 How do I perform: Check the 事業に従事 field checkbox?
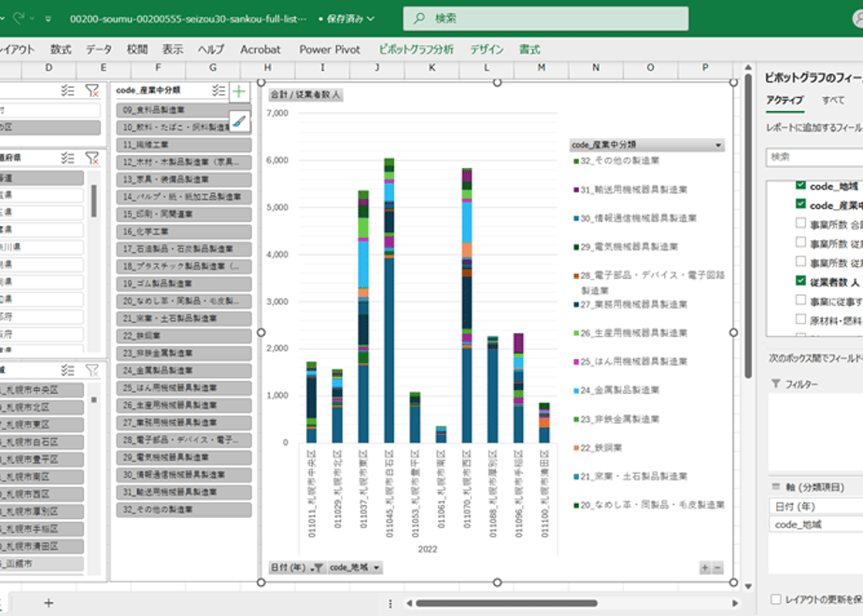[800, 301]
